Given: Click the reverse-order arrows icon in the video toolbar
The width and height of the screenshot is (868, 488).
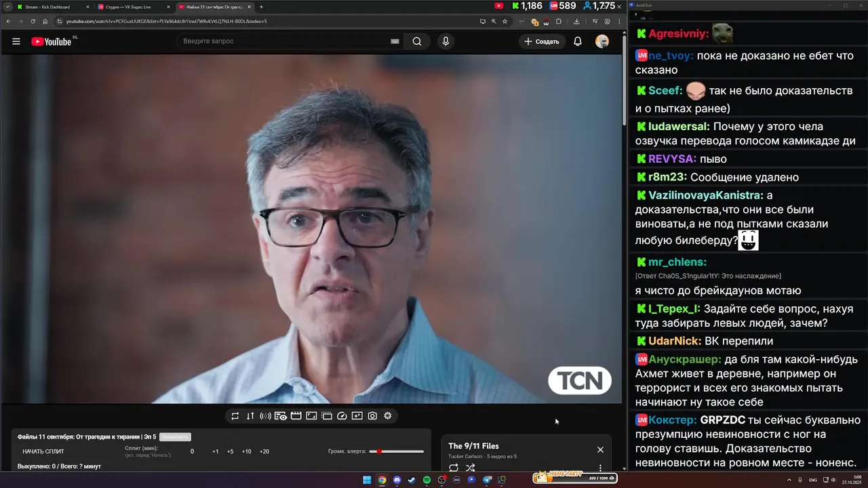Looking at the screenshot, I should (x=250, y=416).
